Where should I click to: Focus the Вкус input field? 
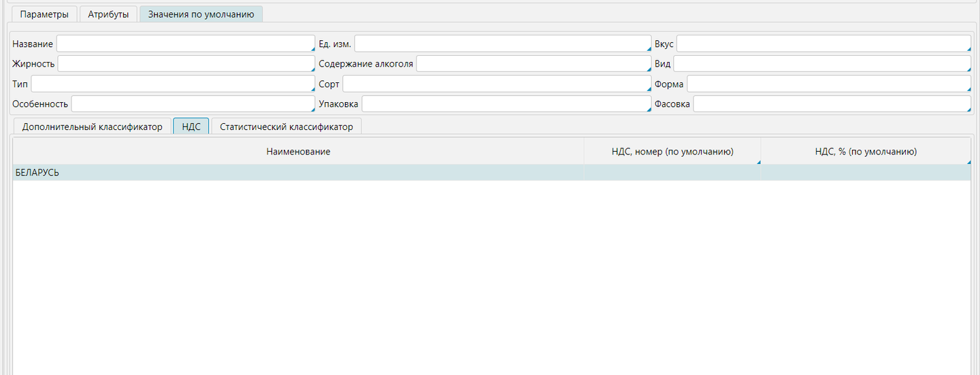click(x=823, y=44)
